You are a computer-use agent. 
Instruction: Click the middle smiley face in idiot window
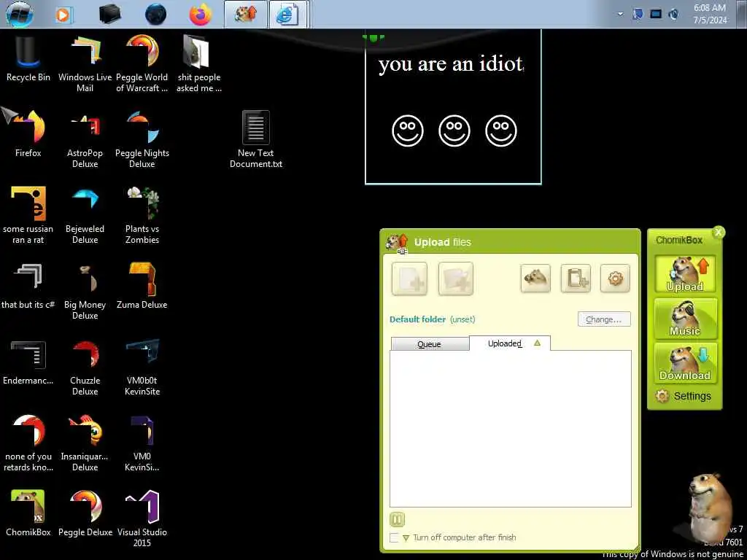pyautogui.click(x=454, y=131)
